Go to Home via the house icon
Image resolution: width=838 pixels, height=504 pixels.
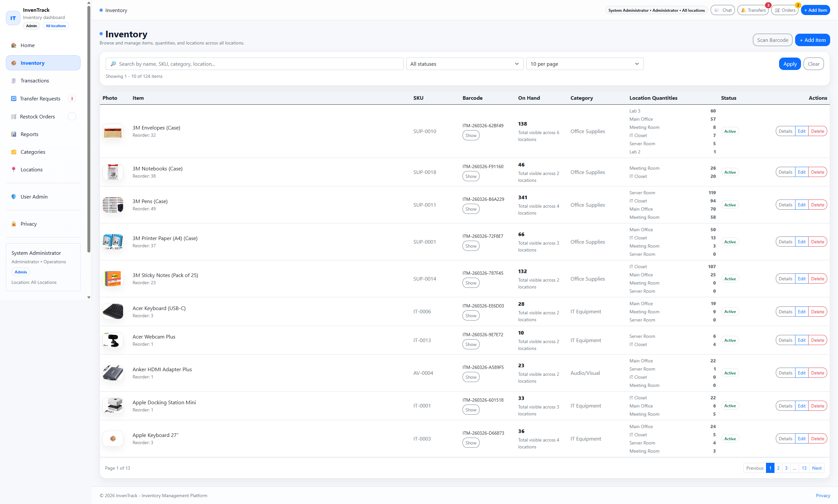(x=14, y=45)
